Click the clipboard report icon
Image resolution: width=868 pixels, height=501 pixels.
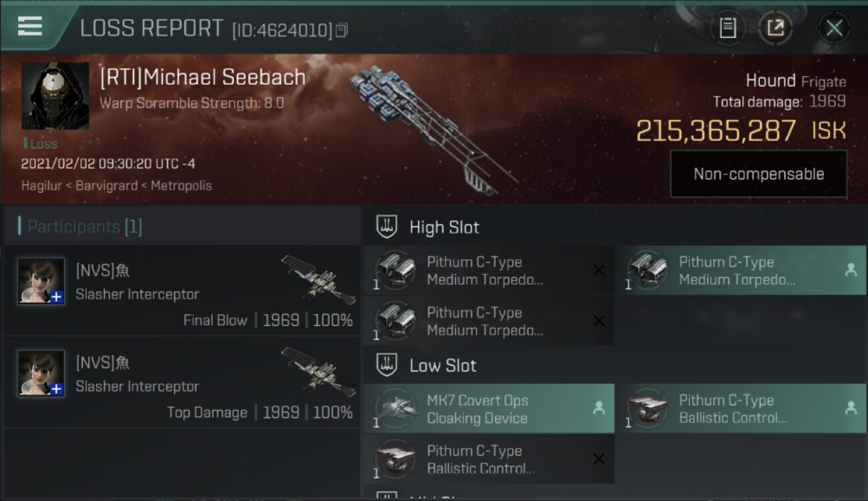point(728,27)
